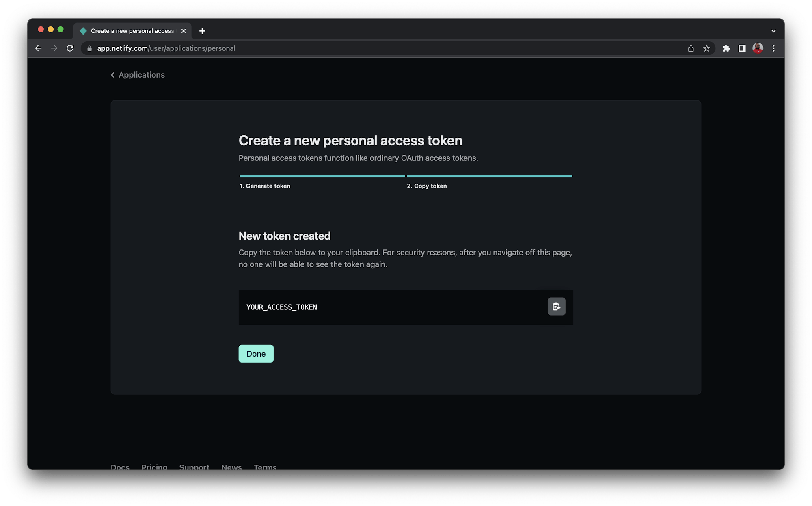The height and width of the screenshot is (506, 812).
Task: Copy the access token to clipboard
Action: coord(556,307)
